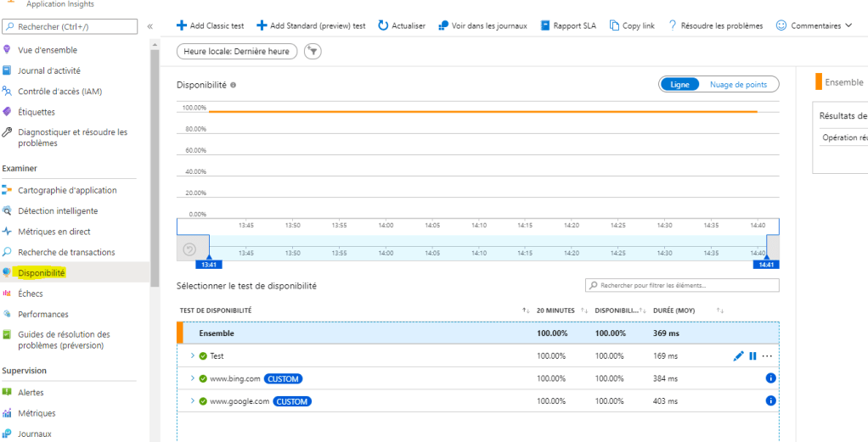
Task: Open the three-dot more menu for Test
Action: (768, 356)
